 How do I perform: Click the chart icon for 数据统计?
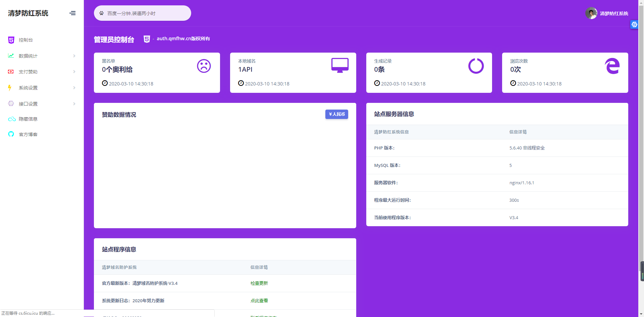(11, 56)
